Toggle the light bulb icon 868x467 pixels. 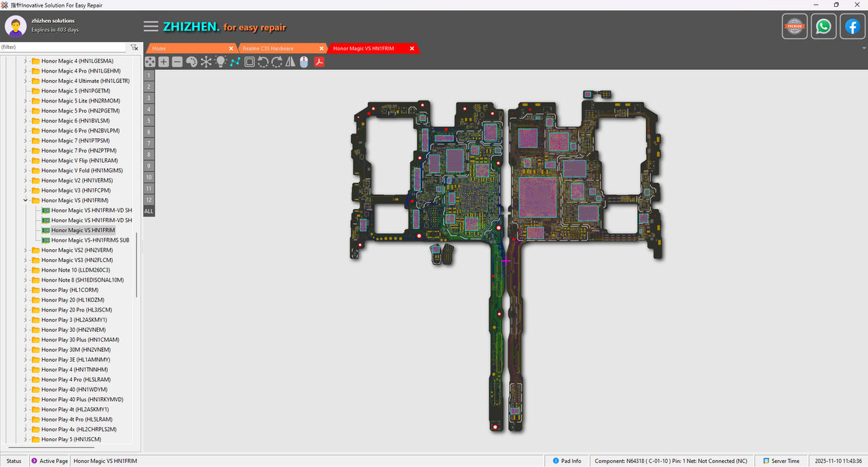tap(221, 62)
